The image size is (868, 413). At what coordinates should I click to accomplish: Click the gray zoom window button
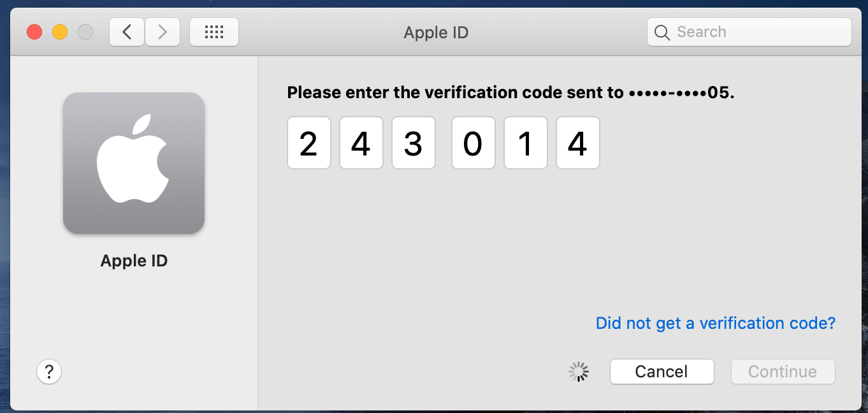click(x=85, y=32)
